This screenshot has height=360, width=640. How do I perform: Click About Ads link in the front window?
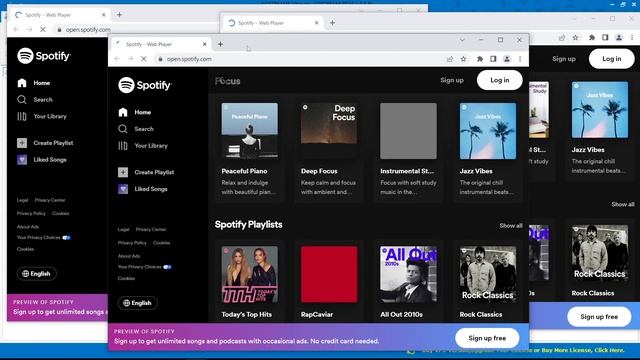click(129, 256)
